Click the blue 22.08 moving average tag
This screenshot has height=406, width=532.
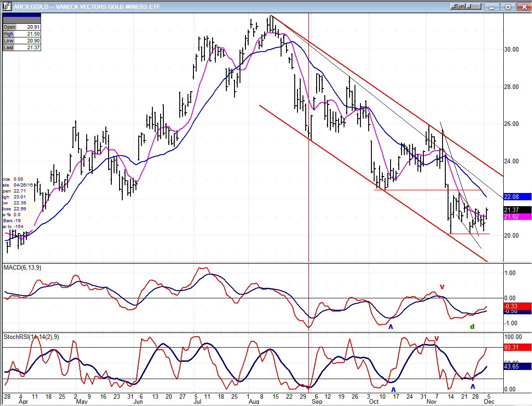517,197
